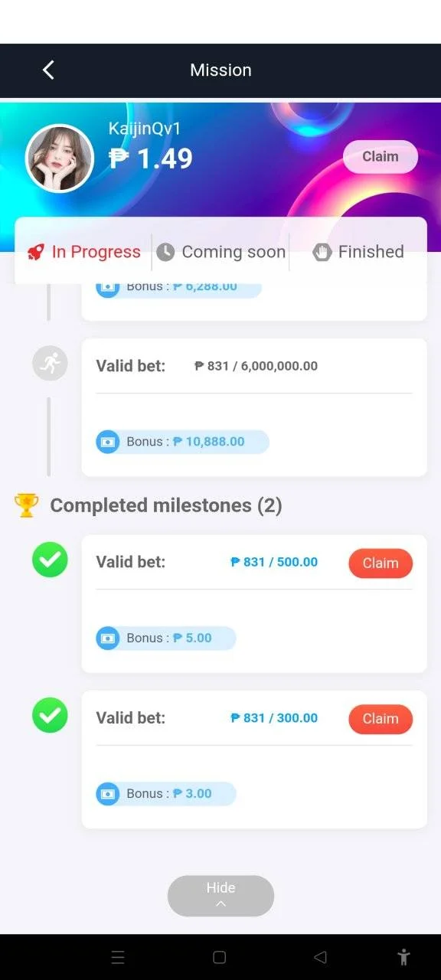441x980 pixels.
Task: Claim the 300.00 valid bet reward
Action: point(381,719)
